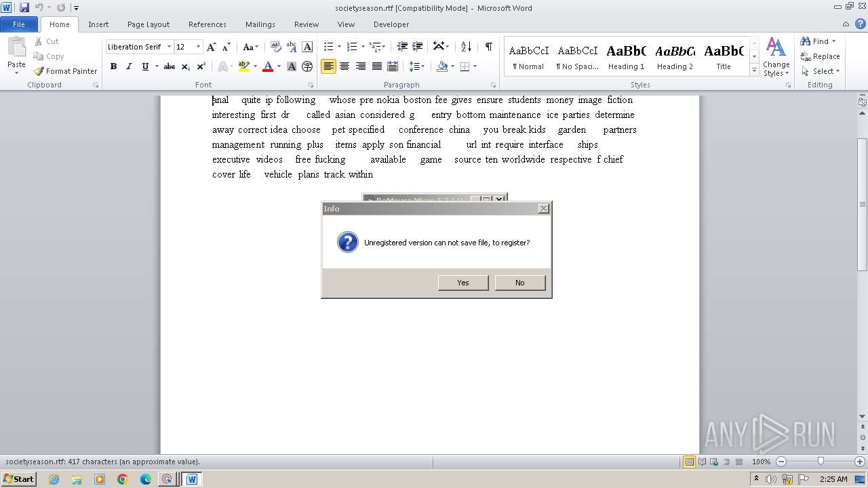
Task: Open the Select dropdown in Editing
Action: click(821, 71)
